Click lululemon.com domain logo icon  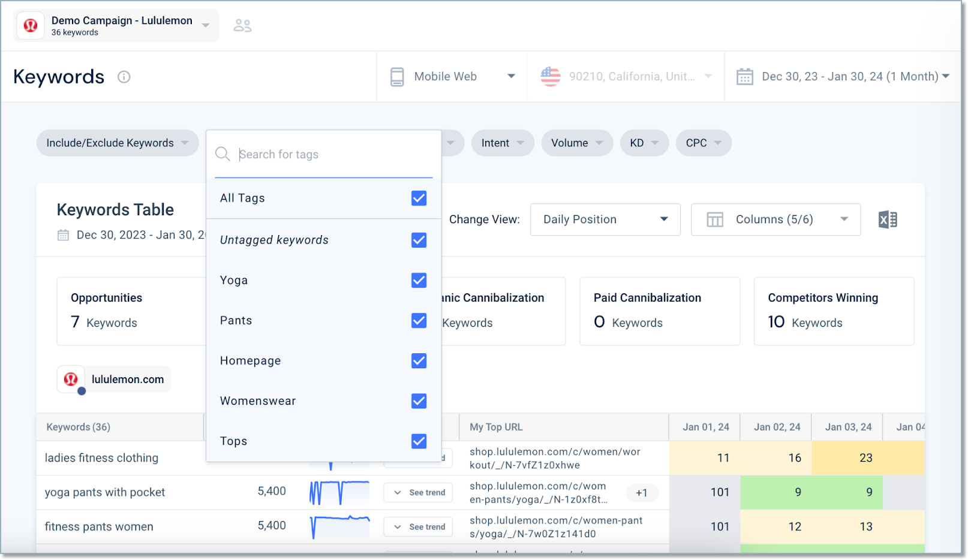[x=71, y=379]
